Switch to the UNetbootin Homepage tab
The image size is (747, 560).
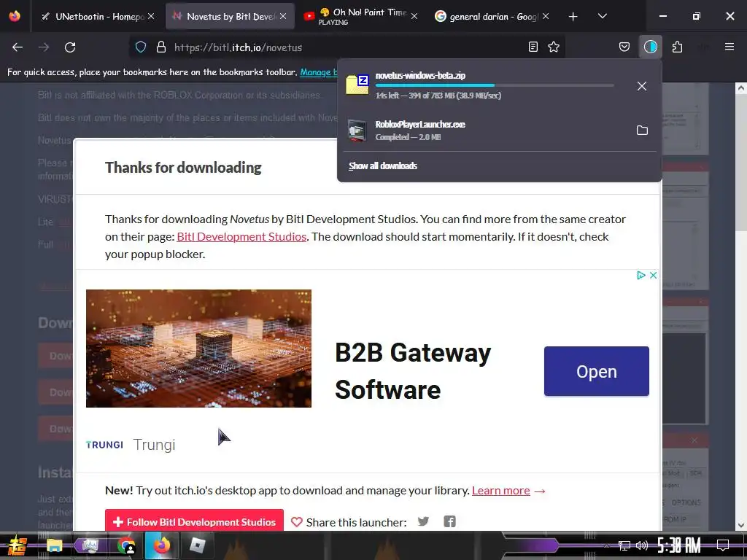point(98,17)
